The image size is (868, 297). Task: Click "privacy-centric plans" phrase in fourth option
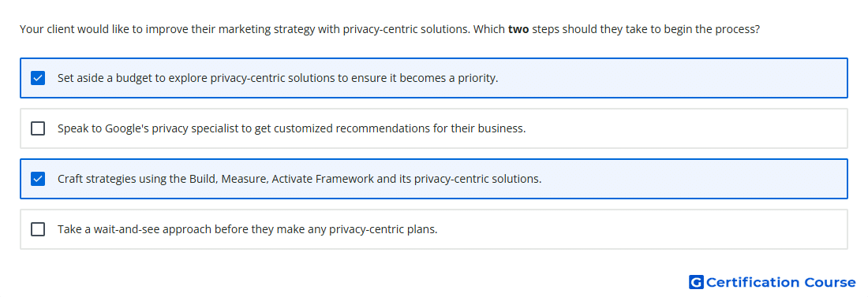coord(383,229)
